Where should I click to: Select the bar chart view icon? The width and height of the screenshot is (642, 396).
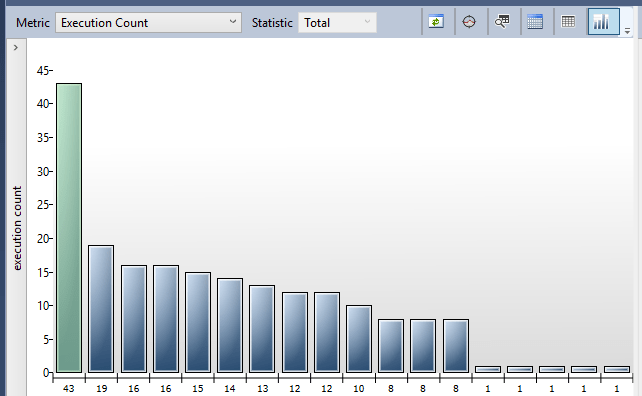[x=603, y=21]
